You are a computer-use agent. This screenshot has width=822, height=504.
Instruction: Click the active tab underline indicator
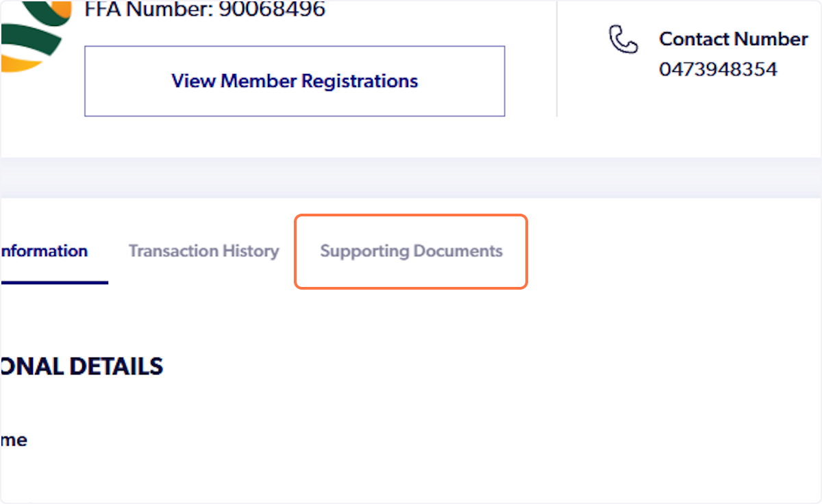point(53,281)
